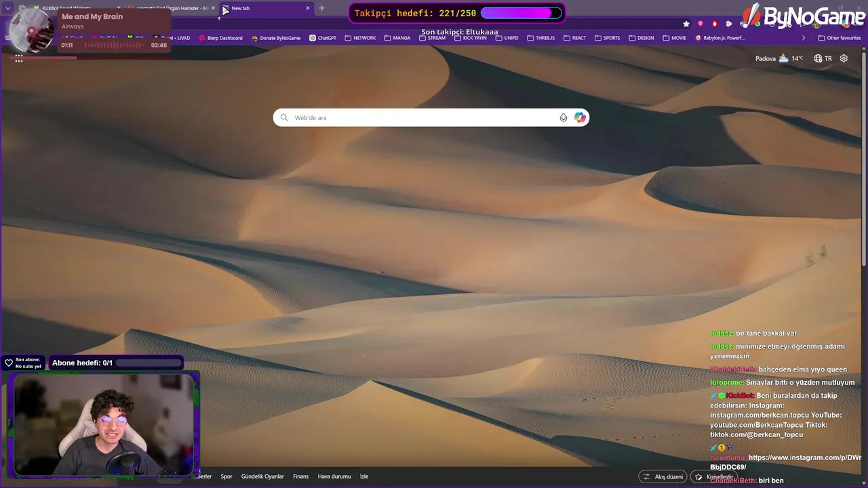
Task: Switch to the KickBot Sound Widgets tab
Action: click(76, 8)
